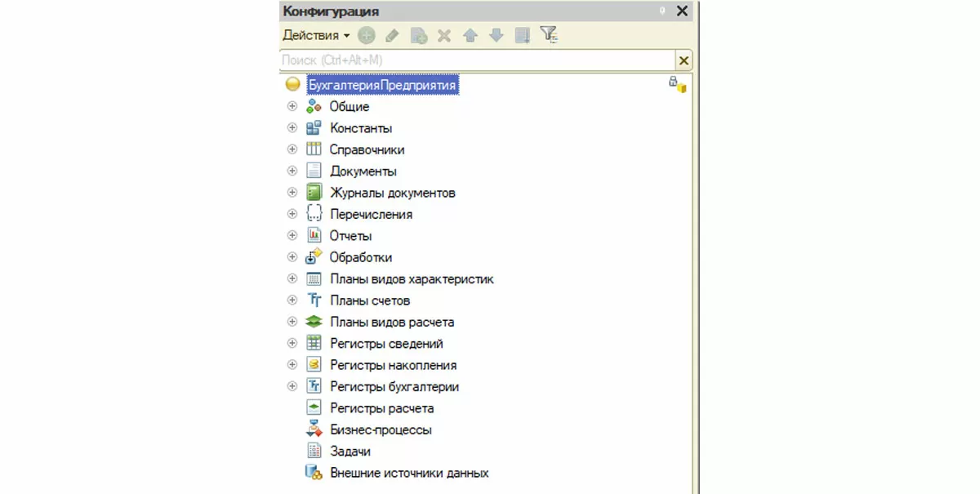Select the Документы label
Viewport: 980px width, 494px height.
click(363, 171)
